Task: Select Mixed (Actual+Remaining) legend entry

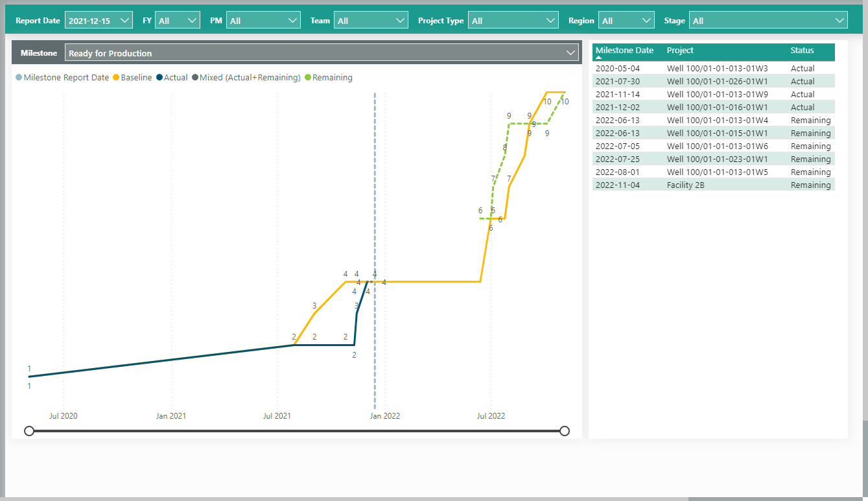Action: click(246, 78)
